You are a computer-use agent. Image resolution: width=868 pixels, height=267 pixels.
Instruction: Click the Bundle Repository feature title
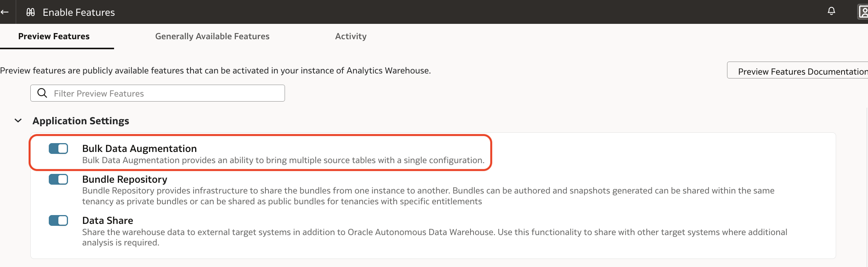coord(125,179)
